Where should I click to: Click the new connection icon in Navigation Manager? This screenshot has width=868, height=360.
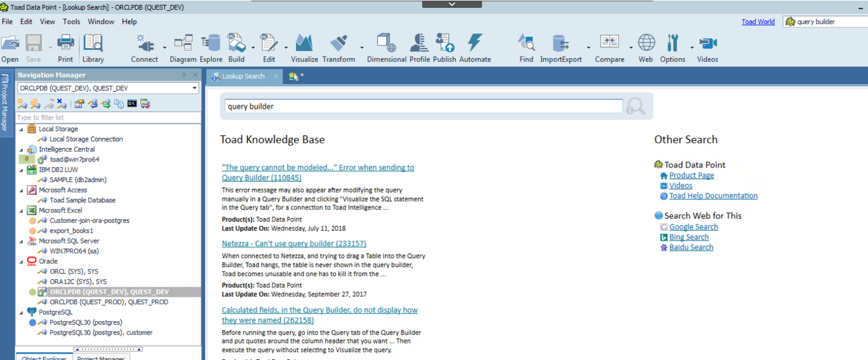point(22,104)
